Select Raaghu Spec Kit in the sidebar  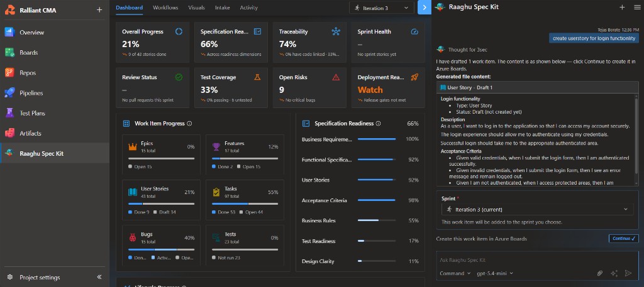(x=55, y=153)
